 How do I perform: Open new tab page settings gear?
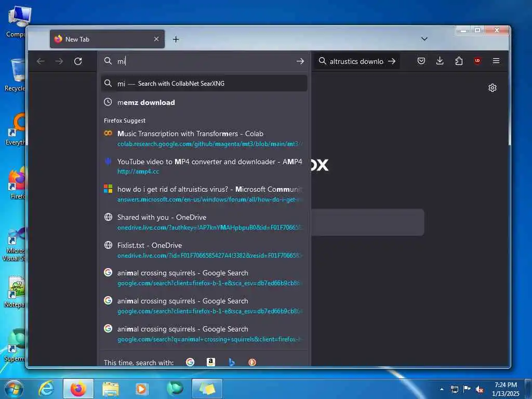[x=493, y=88]
